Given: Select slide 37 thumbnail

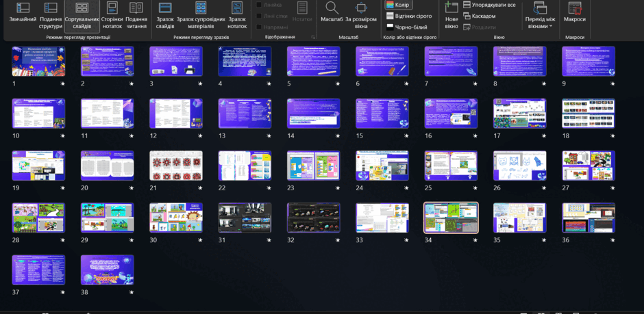Looking at the screenshot, I should click(38, 270).
